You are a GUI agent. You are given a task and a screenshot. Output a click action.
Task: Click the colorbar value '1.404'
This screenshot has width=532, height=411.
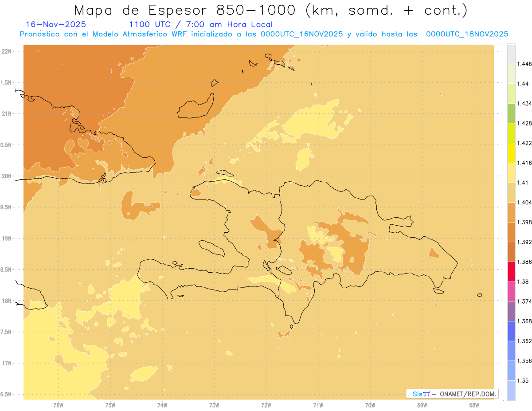[x=524, y=202]
